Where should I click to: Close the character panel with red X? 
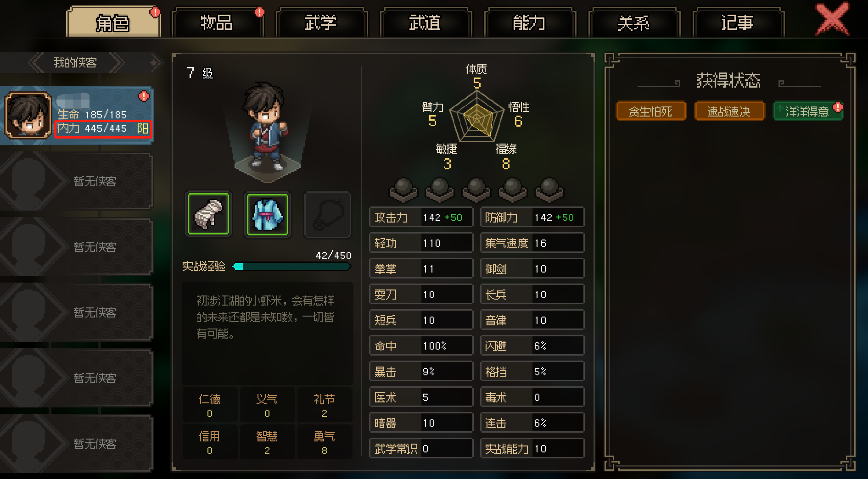coord(832,19)
